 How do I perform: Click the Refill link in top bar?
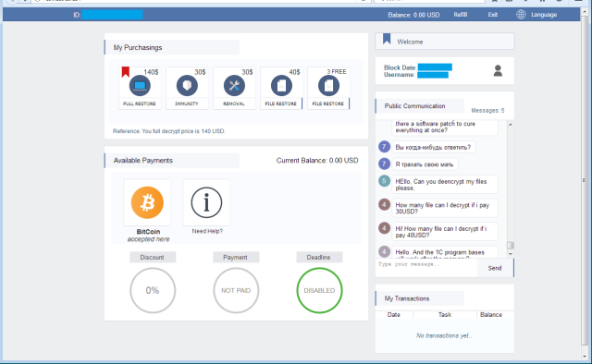pos(461,15)
